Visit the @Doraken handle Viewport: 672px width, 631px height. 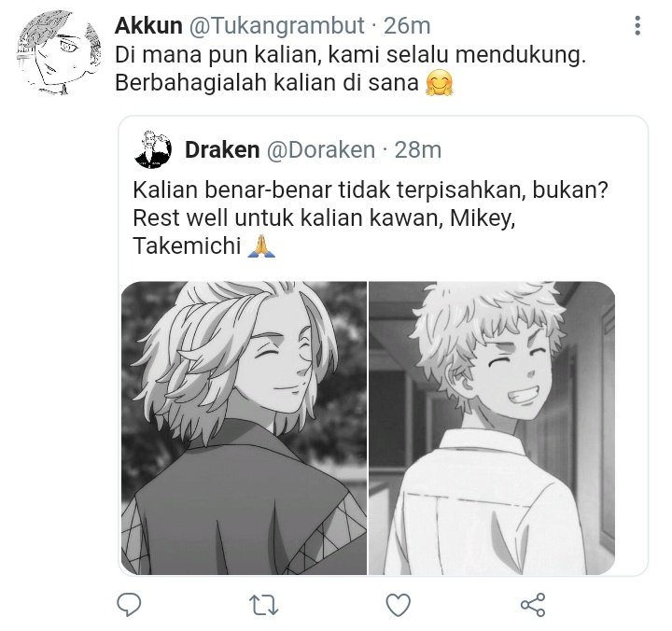coord(321,150)
